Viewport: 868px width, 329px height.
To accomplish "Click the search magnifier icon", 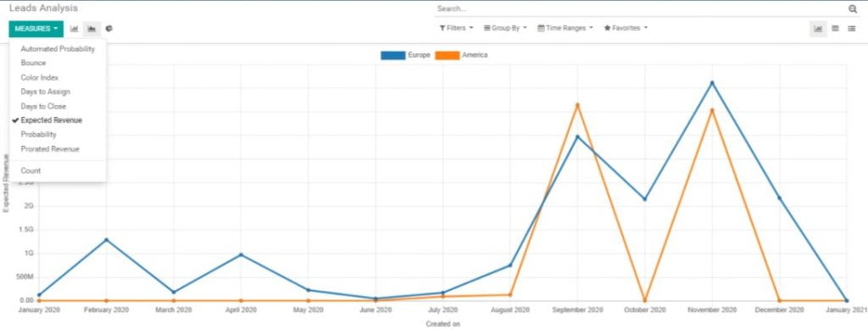I will [853, 8].
